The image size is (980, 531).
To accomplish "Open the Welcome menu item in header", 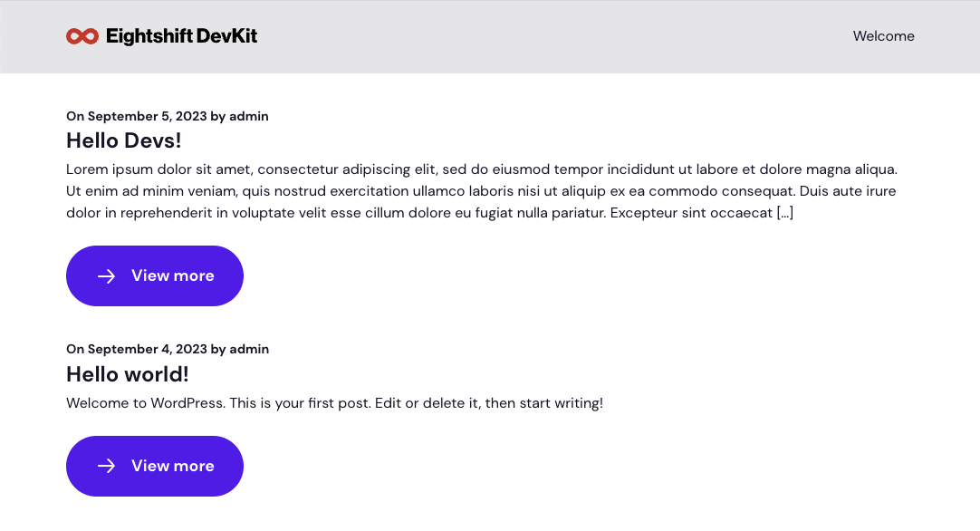I will [x=883, y=36].
